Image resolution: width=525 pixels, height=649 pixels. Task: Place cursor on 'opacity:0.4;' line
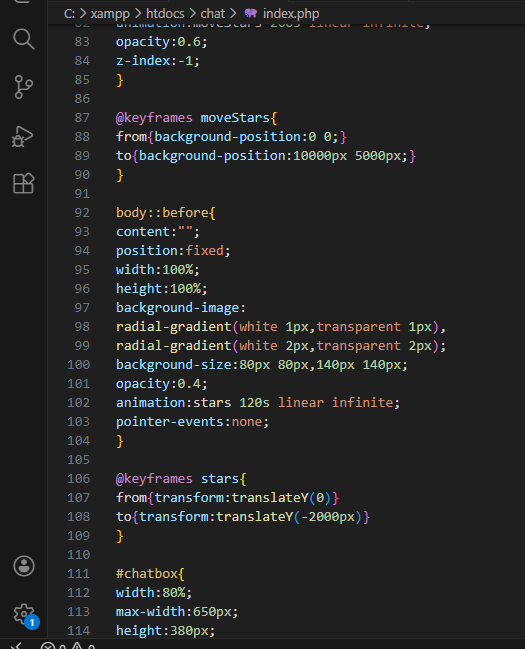pyautogui.click(x=161, y=384)
